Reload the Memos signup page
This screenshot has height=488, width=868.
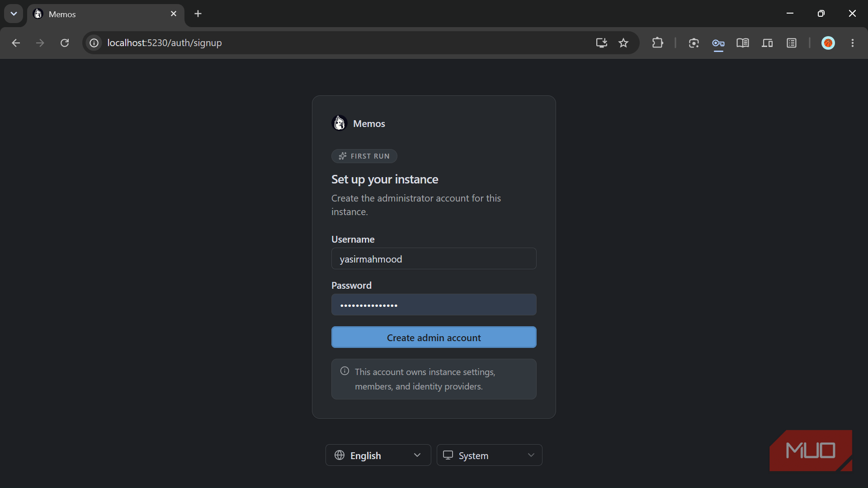[x=65, y=43]
